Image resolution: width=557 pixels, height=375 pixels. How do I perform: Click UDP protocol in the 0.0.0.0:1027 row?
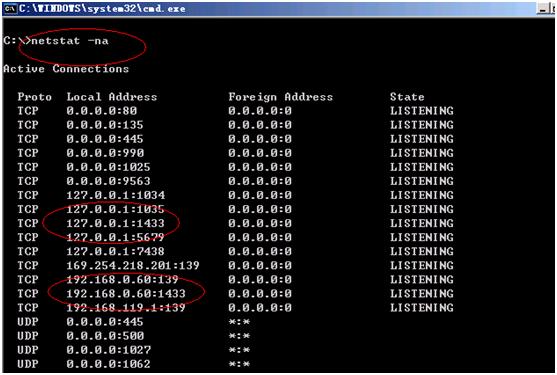28,350
